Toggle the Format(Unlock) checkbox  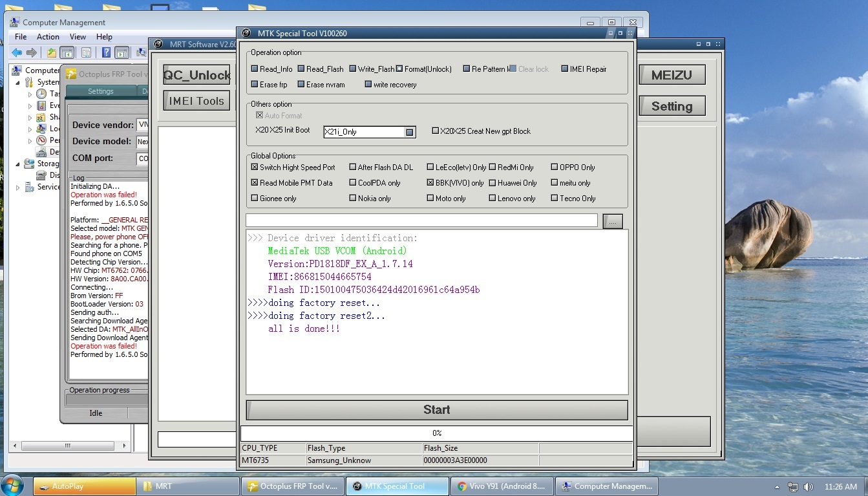399,69
